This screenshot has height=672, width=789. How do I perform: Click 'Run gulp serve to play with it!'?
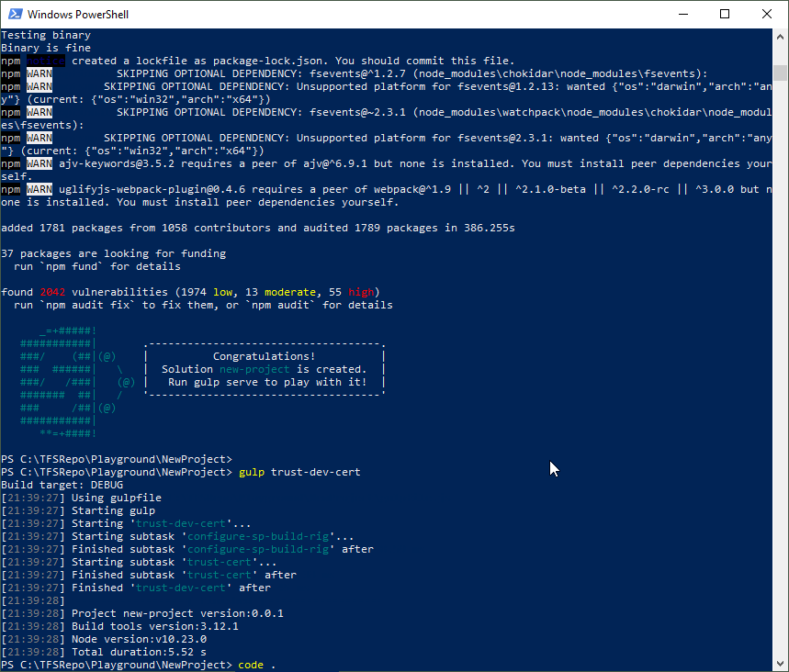coord(267,382)
